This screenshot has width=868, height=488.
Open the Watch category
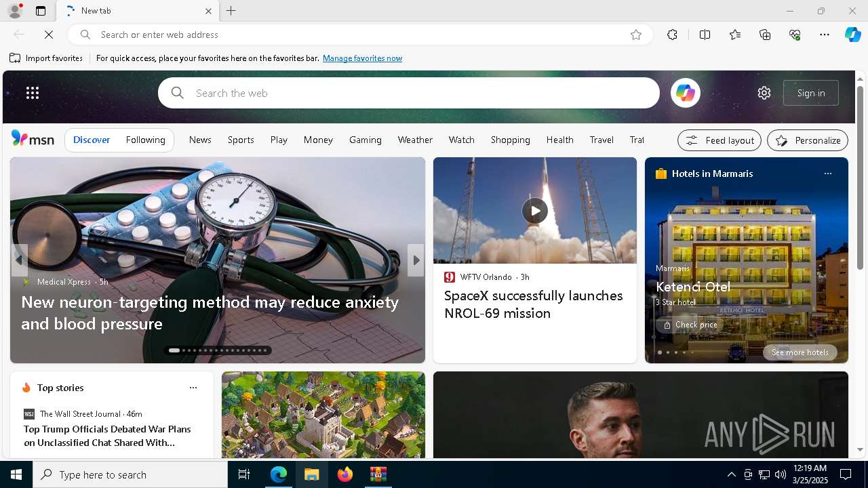(462, 140)
